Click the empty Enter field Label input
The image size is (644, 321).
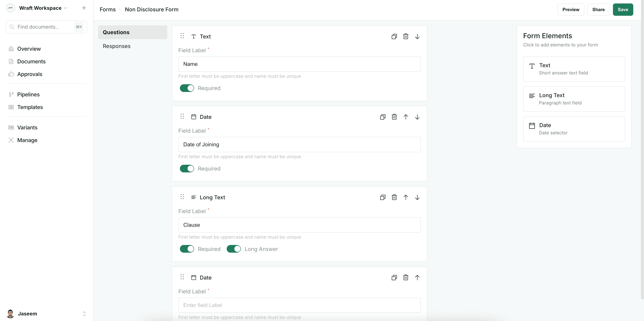pos(299,305)
